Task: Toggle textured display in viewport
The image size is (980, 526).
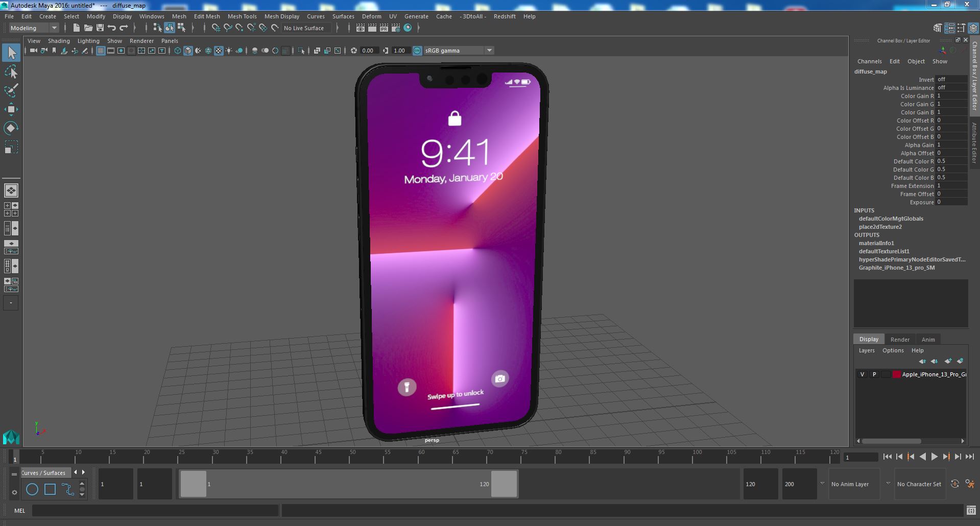Action: (219, 51)
